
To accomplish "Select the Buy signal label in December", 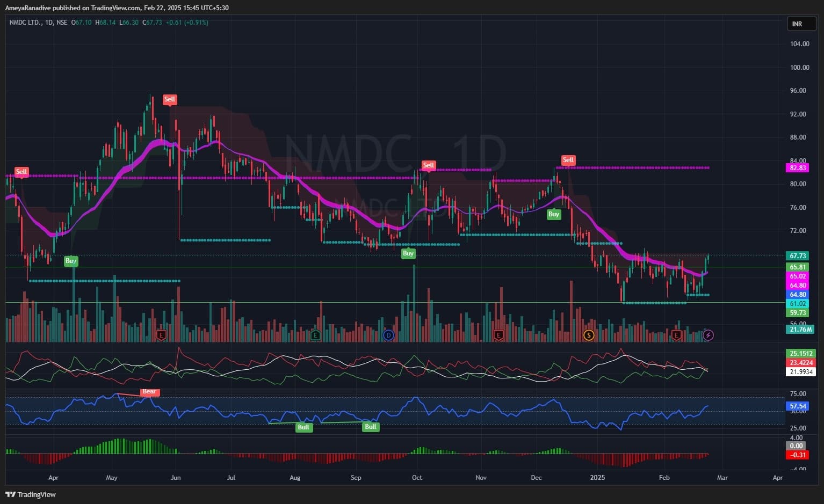I will click(553, 214).
